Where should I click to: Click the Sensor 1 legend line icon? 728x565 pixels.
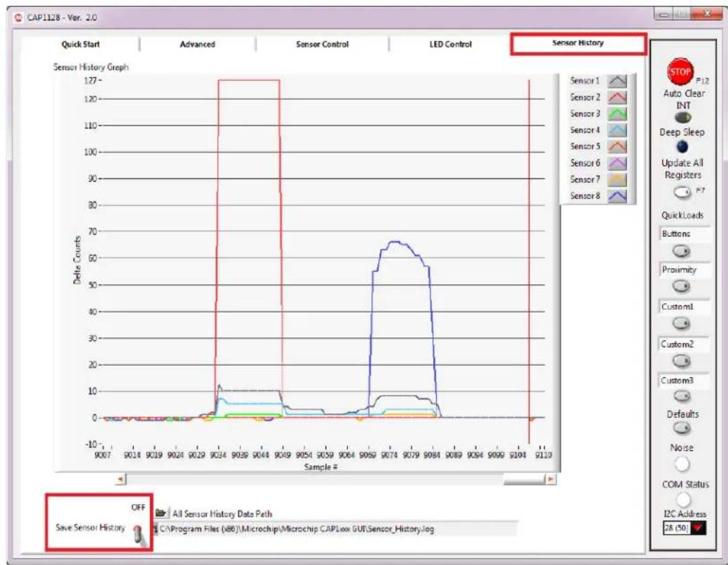click(x=617, y=81)
